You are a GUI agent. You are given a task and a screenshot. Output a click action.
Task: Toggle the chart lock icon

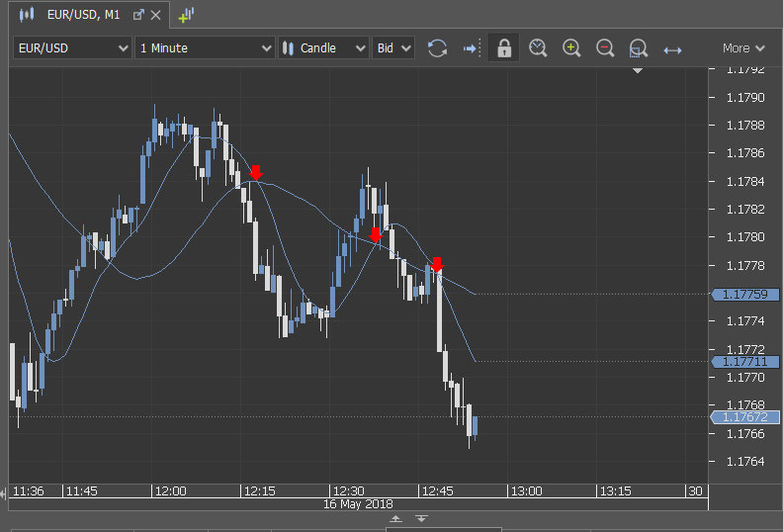[x=504, y=48]
